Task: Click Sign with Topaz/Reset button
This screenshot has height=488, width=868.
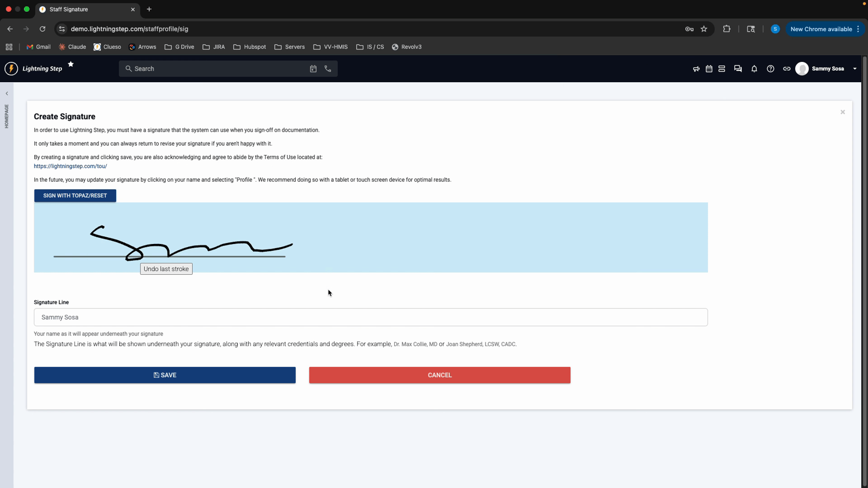Action: [75, 196]
